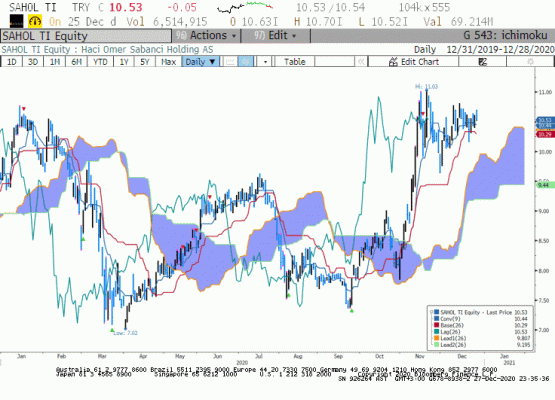The height and width of the screenshot is (400, 555).
Task: Click the 11.00 price axis label
Action: [545, 92]
